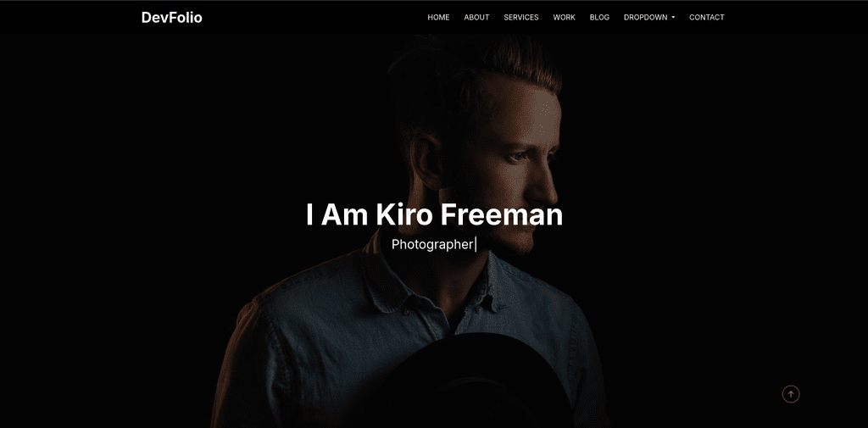The height and width of the screenshot is (428, 868).
Task: Click the blinking cursor after Photographer
Action: coord(476,244)
